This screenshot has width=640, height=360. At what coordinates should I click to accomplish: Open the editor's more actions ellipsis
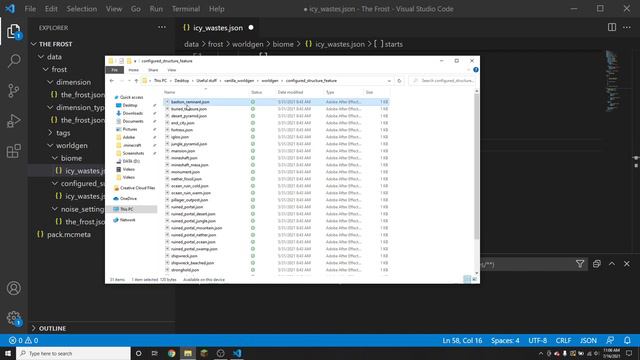point(627,27)
